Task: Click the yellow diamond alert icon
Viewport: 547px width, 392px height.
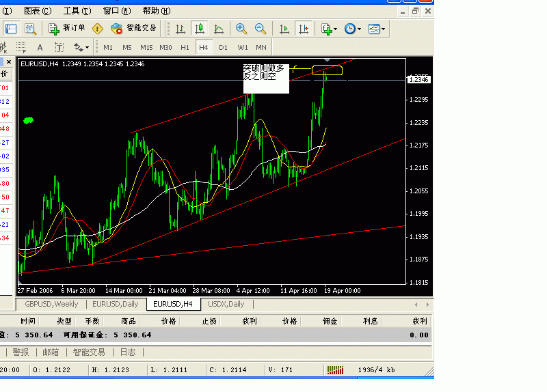Action: 97,29
